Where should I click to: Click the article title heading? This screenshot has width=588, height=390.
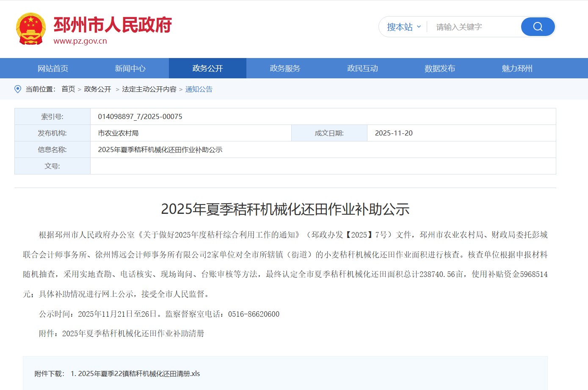click(x=285, y=209)
